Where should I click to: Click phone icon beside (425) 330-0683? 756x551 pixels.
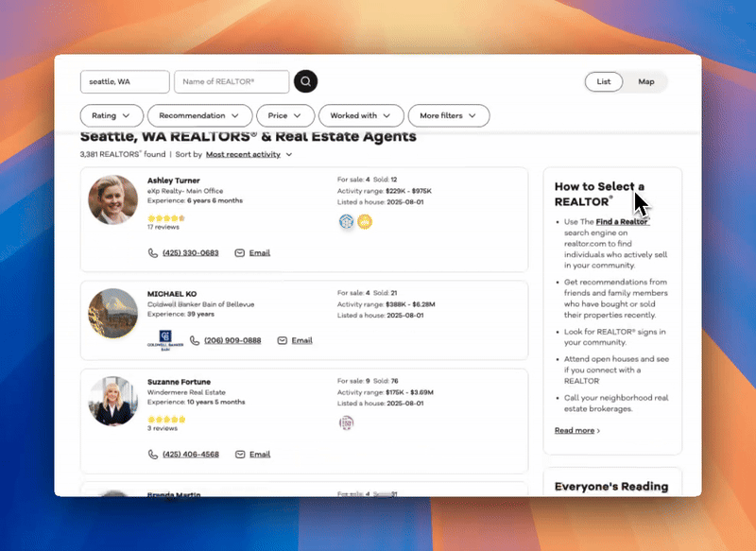point(153,253)
